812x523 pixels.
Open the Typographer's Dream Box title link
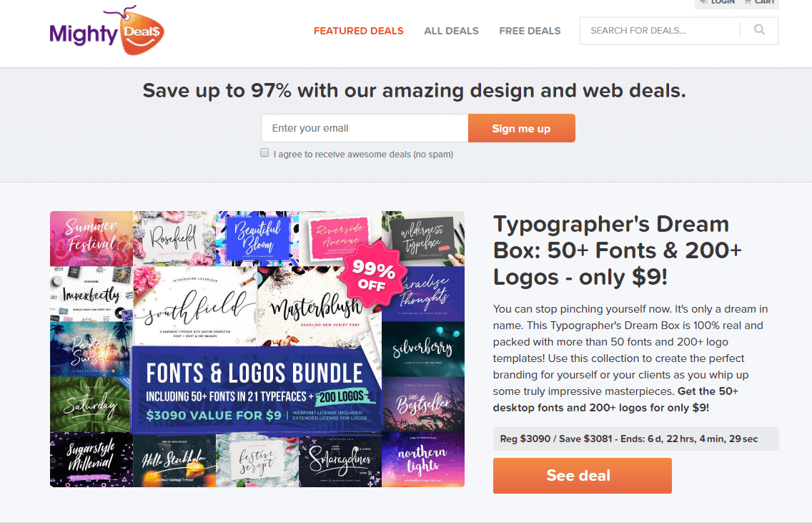coord(618,250)
